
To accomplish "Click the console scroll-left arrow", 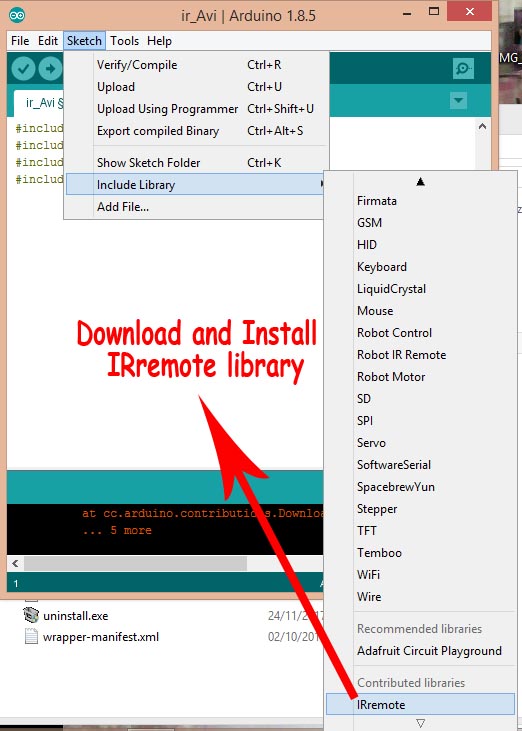I will tap(15, 564).
